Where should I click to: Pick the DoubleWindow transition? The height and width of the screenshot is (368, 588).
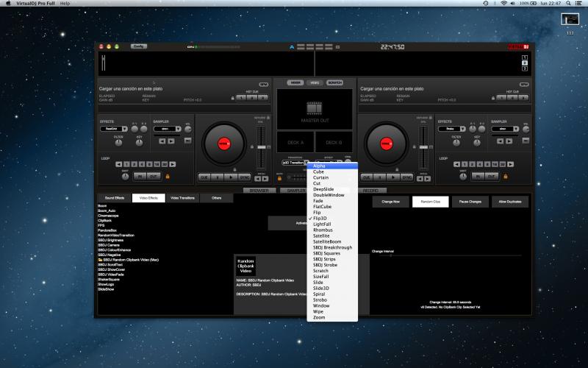332,195
